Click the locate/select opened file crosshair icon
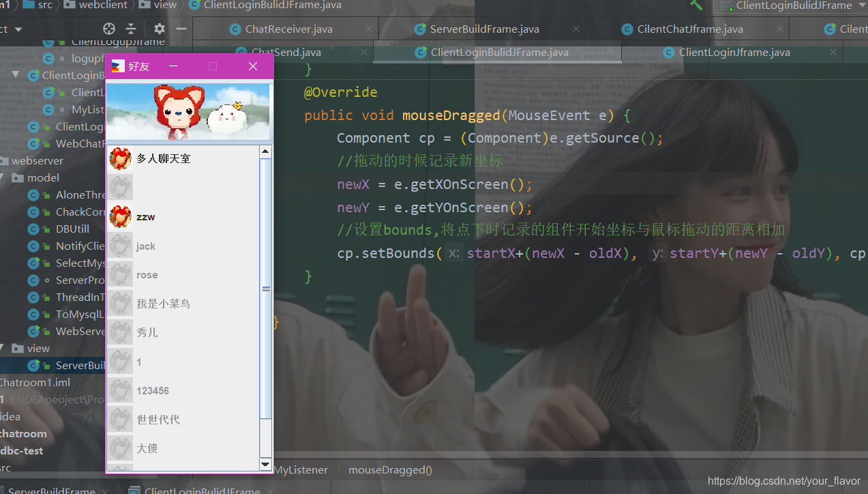Viewport: 868px width, 494px height. [x=109, y=29]
